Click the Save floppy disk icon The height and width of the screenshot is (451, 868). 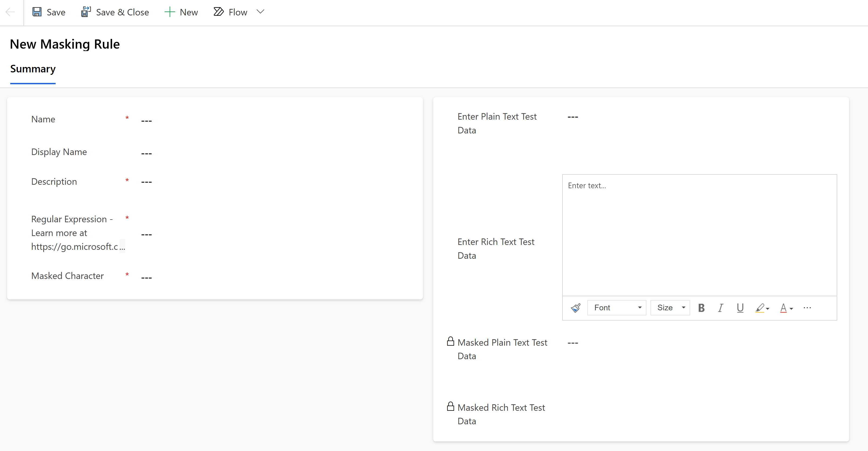pos(37,12)
